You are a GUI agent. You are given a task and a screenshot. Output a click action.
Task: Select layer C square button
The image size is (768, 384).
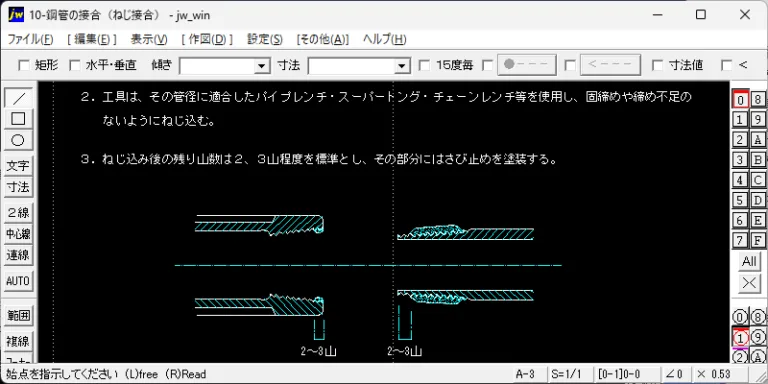[x=758, y=180]
